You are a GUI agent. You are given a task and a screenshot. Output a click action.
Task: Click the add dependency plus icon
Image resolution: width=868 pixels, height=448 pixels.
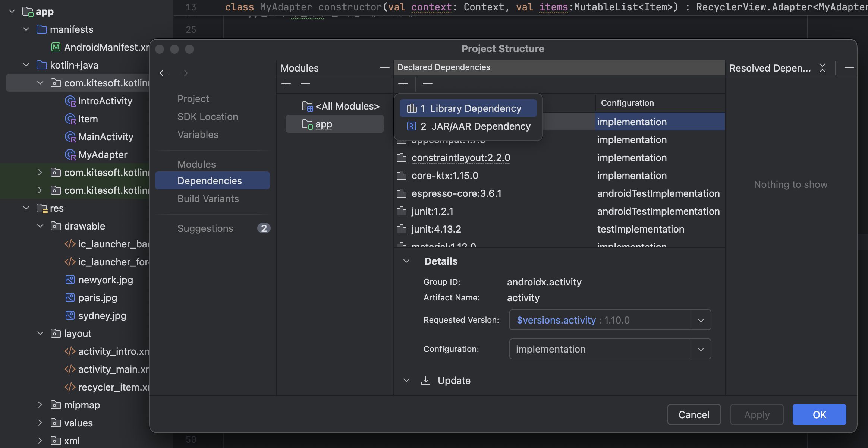pos(403,84)
